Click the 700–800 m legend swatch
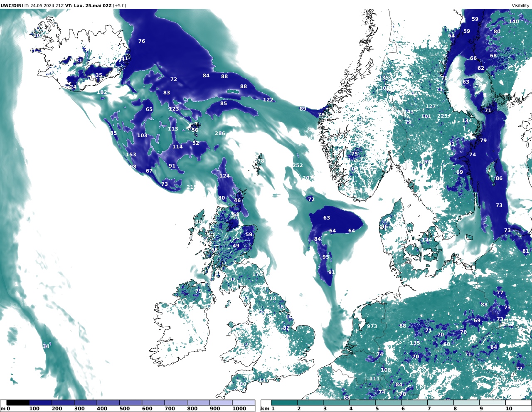The width and height of the screenshot is (532, 412). click(176, 402)
